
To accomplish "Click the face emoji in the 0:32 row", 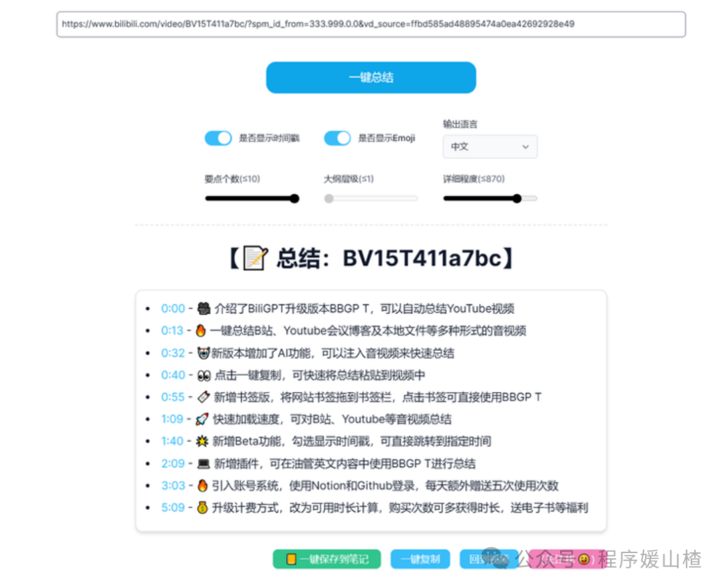I will coord(203,353).
